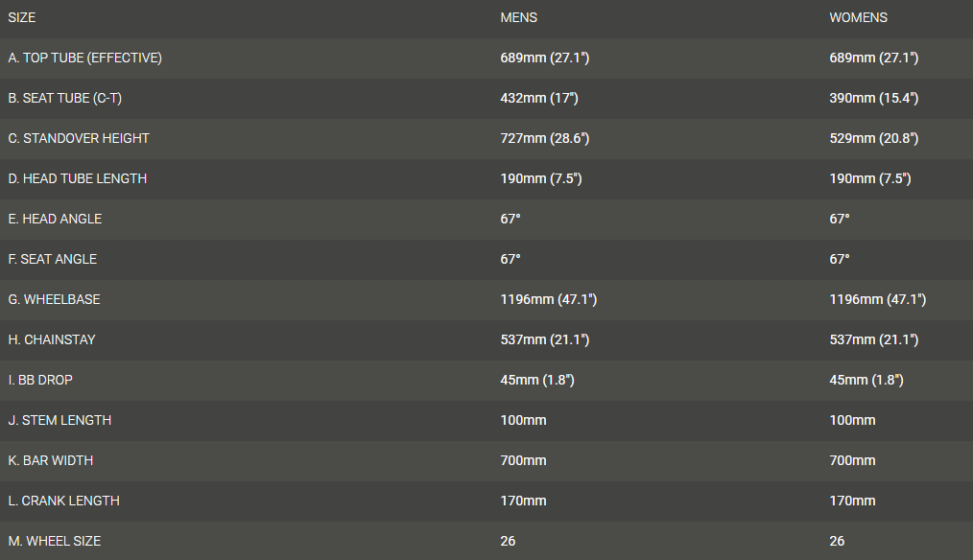
Task: Select the C. STANDOVER HEIGHT row label
Action: (79, 138)
